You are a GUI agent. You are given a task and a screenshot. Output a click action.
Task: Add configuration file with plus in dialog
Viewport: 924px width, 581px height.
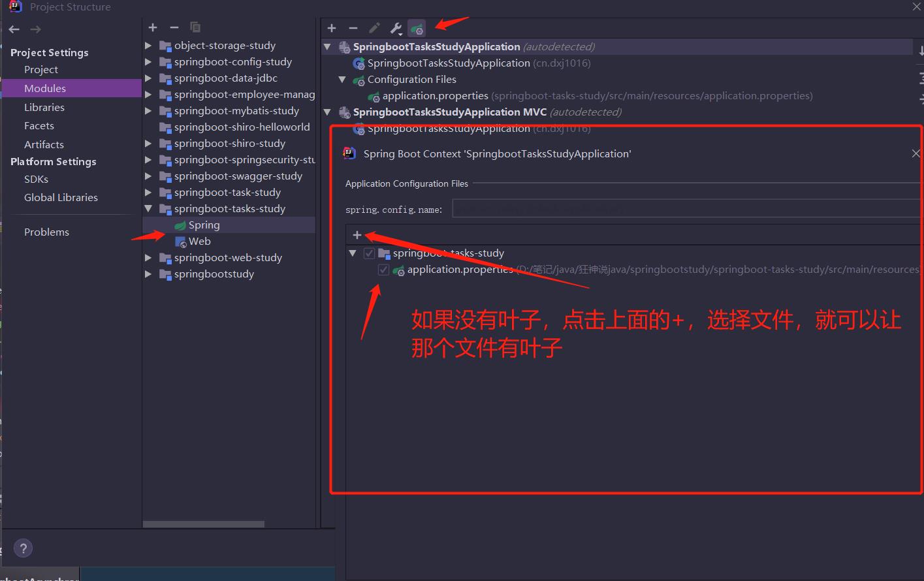click(357, 235)
